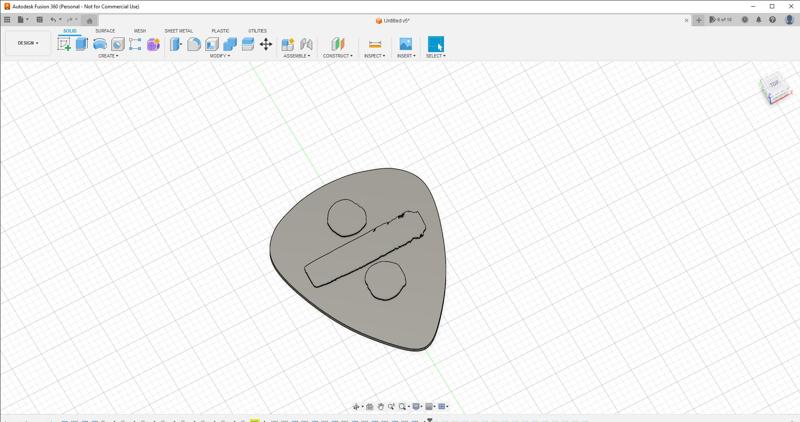Screen dimensions: 800x422
Task: Undo the last action
Action: 53,20
